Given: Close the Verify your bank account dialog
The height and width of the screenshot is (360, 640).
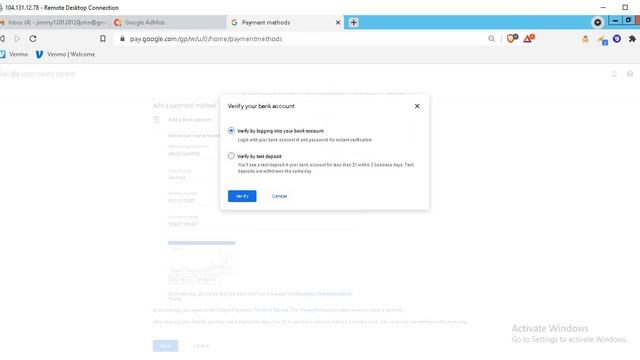Looking at the screenshot, I should [x=417, y=106].
